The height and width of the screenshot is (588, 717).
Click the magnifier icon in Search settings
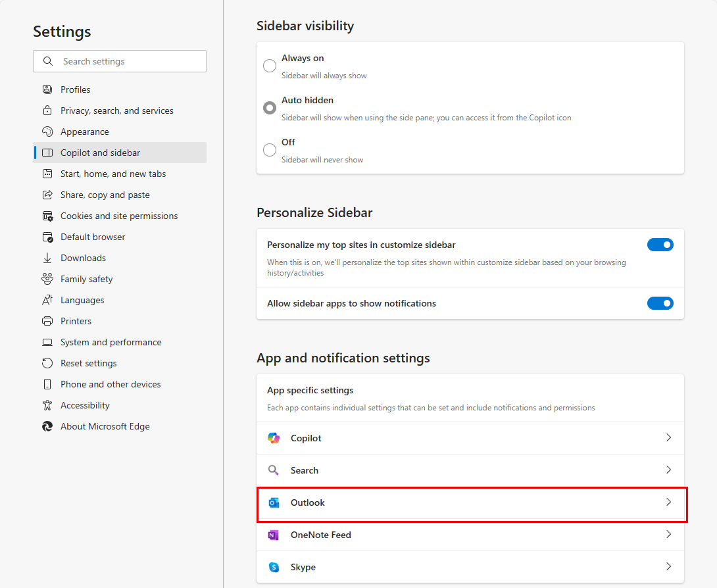(x=47, y=61)
